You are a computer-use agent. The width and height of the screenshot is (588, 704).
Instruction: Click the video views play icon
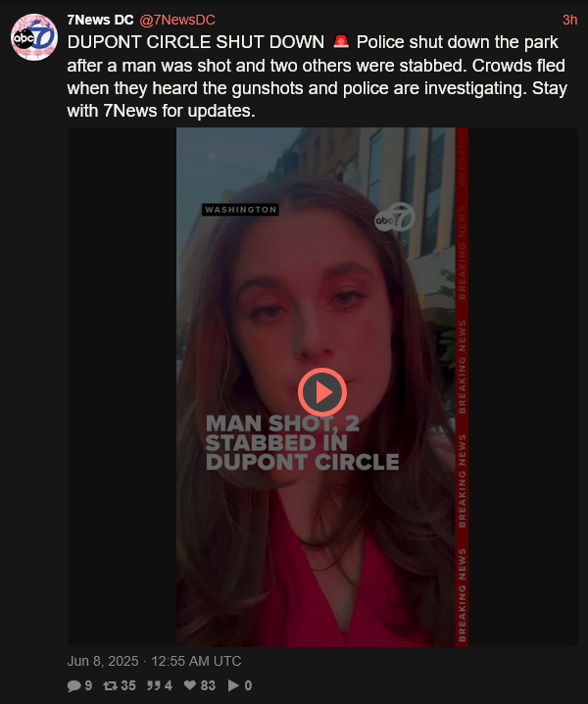point(233,685)
